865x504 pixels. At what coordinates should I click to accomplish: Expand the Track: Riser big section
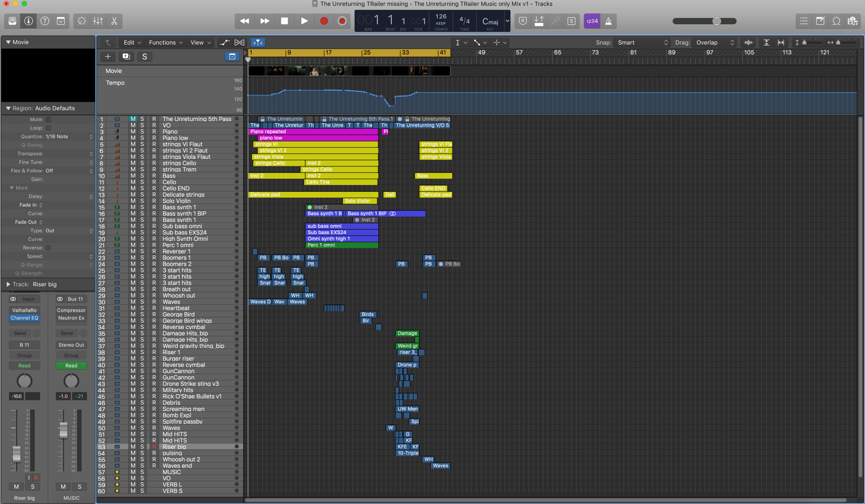point(8,284)
